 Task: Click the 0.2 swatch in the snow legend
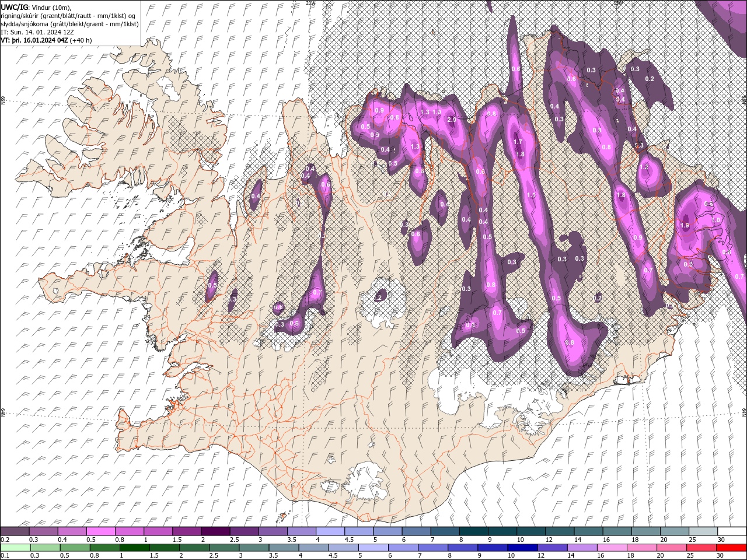tap(15, 531)
